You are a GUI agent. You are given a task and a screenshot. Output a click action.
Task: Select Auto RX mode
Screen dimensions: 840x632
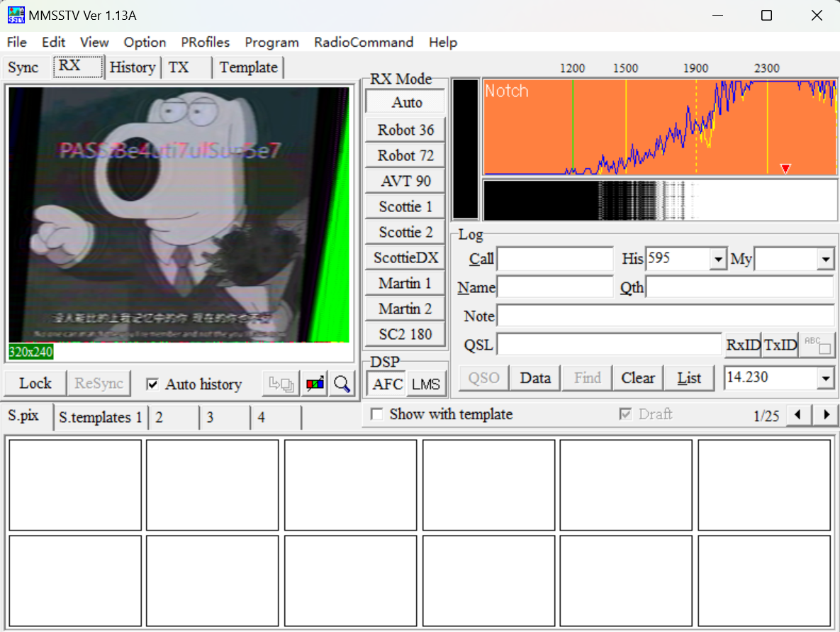coord(405,102)
